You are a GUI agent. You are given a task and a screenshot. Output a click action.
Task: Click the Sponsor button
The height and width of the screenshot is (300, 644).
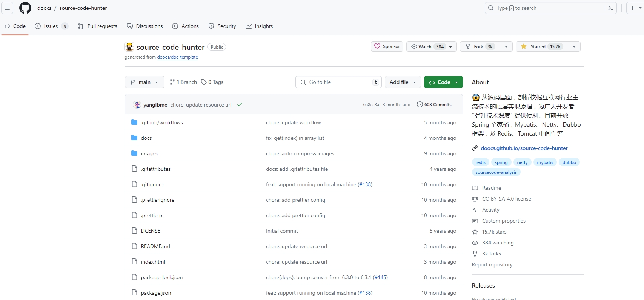[387, 46]
